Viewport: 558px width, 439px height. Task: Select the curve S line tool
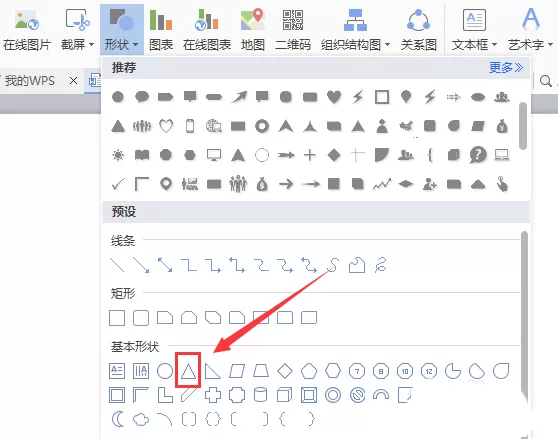(x=333, y=265)
